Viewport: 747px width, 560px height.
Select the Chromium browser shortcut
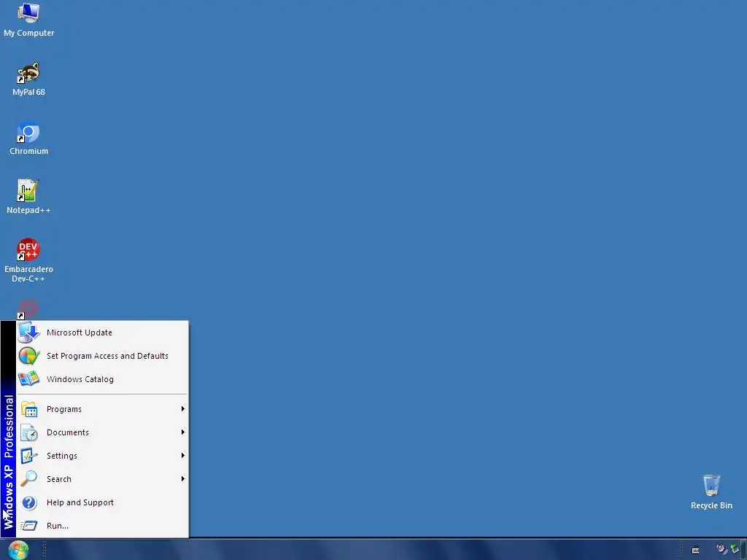pyautogui.click(x=28, y=138)
